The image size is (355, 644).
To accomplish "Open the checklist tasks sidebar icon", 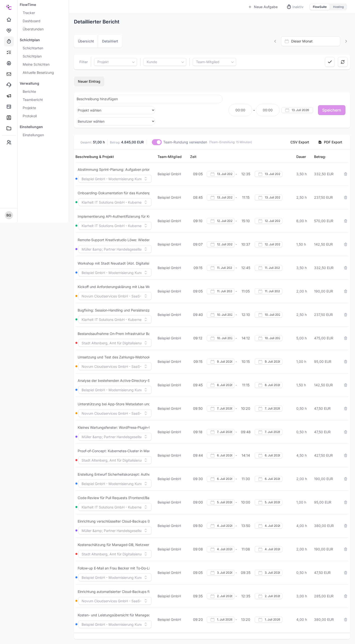I will pyautogui.click(x=9, y=52).
